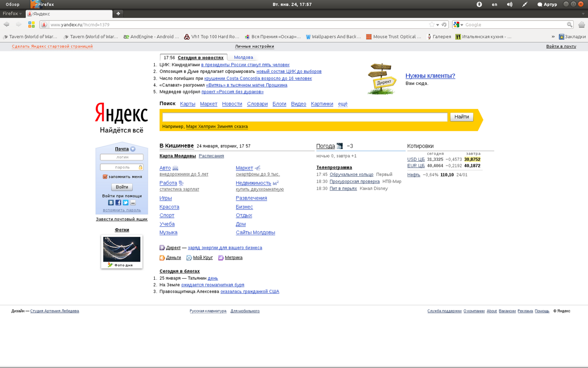Open the Карта Молдовы link

[178, 156]
